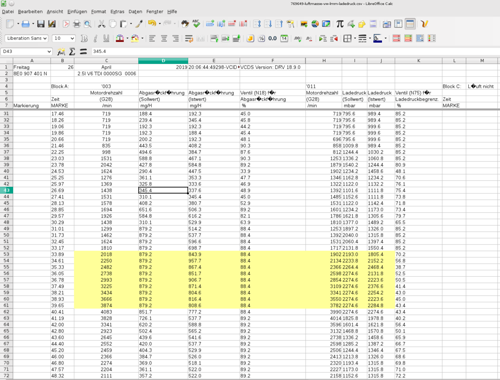Image resolution: width=500 pixels, height=380 pixels.
Task: Open the Format menu
Action: pyautogui.click(x=99, y=12)
